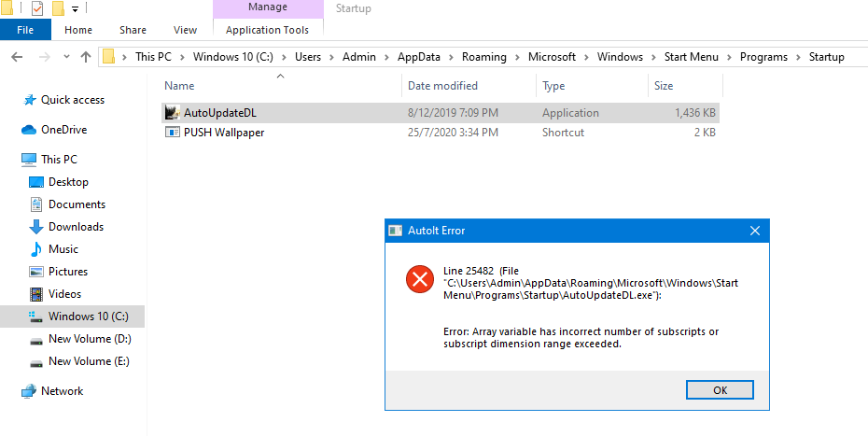Open the View ribbon tab
Screen dimensions: 868x436
(x=185, y=30)
